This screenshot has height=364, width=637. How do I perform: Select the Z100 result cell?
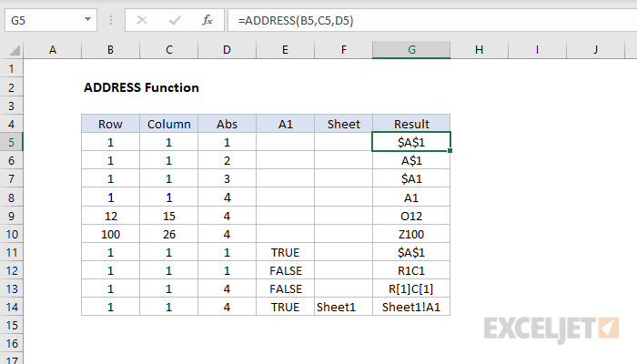pos(411,234)
